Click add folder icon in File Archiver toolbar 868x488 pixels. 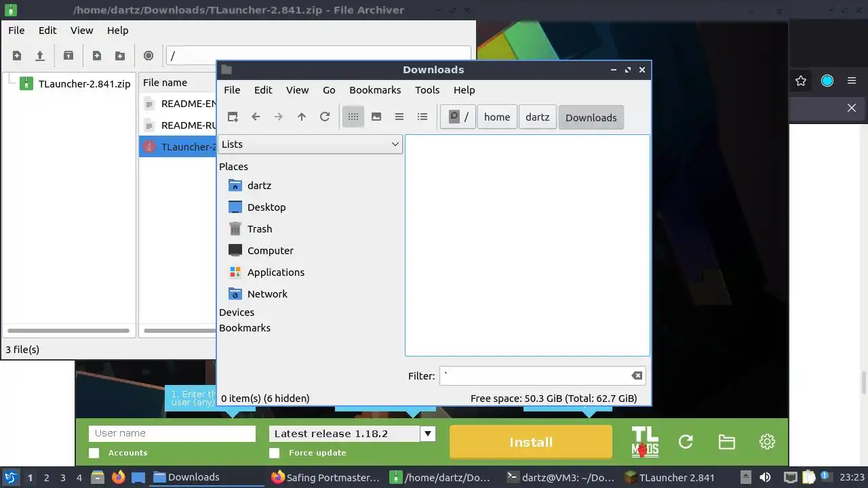pos(120,56)
